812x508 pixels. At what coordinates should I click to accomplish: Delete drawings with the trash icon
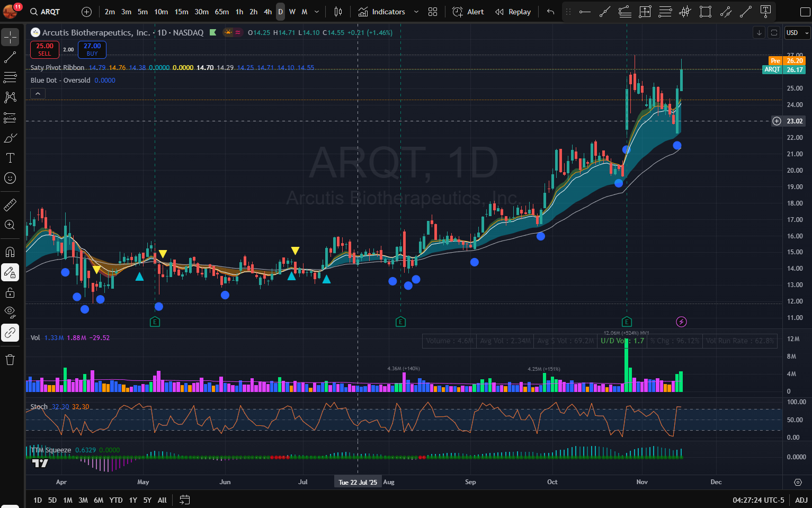click(10, 360)
